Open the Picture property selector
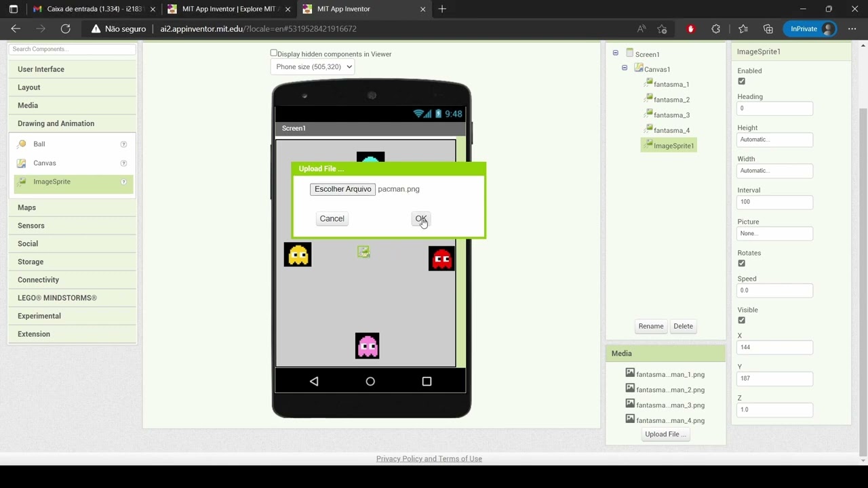Image resolution: width=868 pixels, height=488 pixels. [775, 233]
